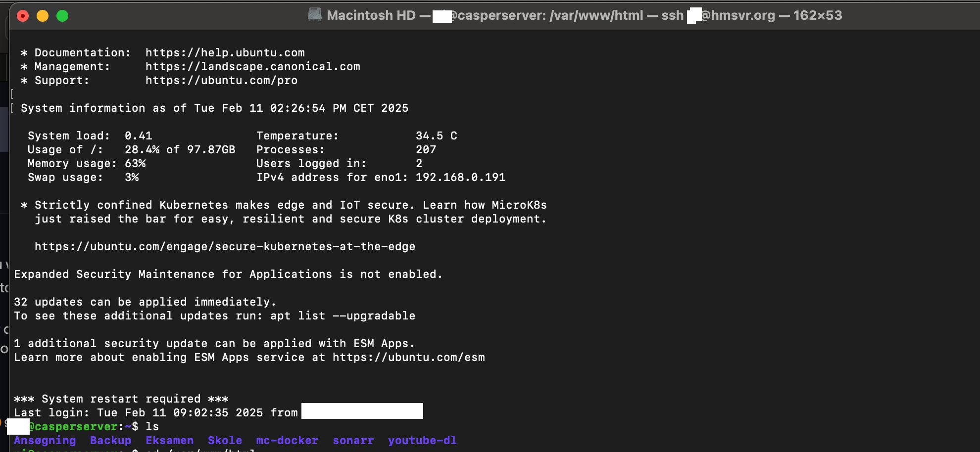Click the 'apt list --upgradable' command text
Image resolution: width=980 pixels, height=452 pixels.
tap(343, 316)
